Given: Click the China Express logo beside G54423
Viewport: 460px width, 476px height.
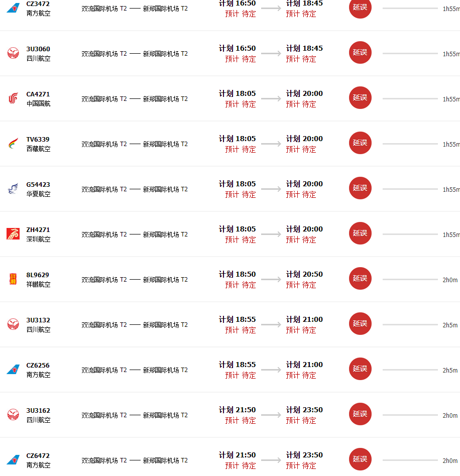Looking at the screenshot, I should tap(13, 188).
